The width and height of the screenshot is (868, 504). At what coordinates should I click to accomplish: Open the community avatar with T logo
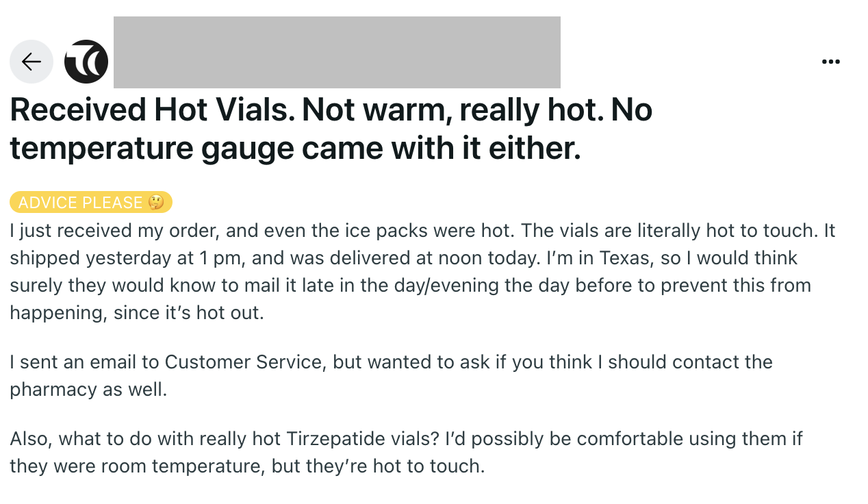coord(86,62)
